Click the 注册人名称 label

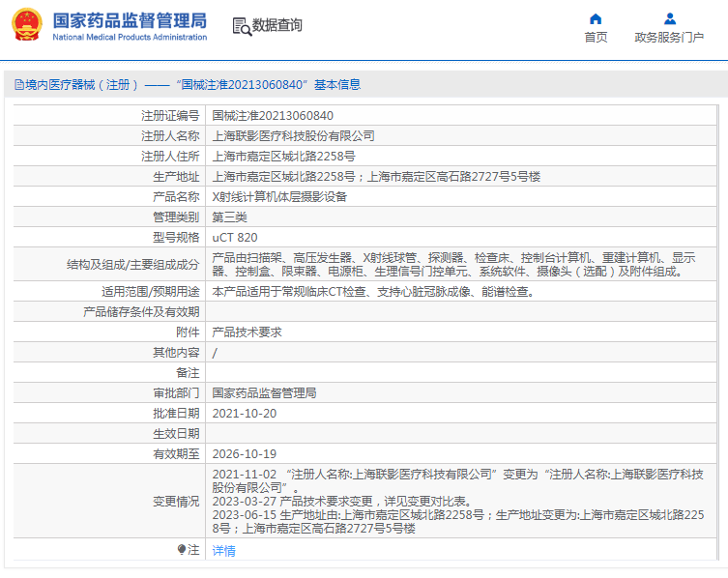point(170,136)
